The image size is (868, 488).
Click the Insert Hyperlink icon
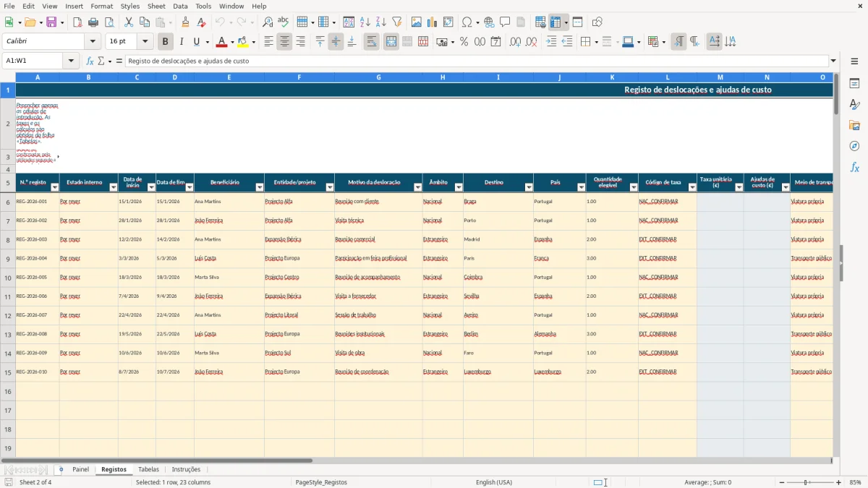(489, 22)
